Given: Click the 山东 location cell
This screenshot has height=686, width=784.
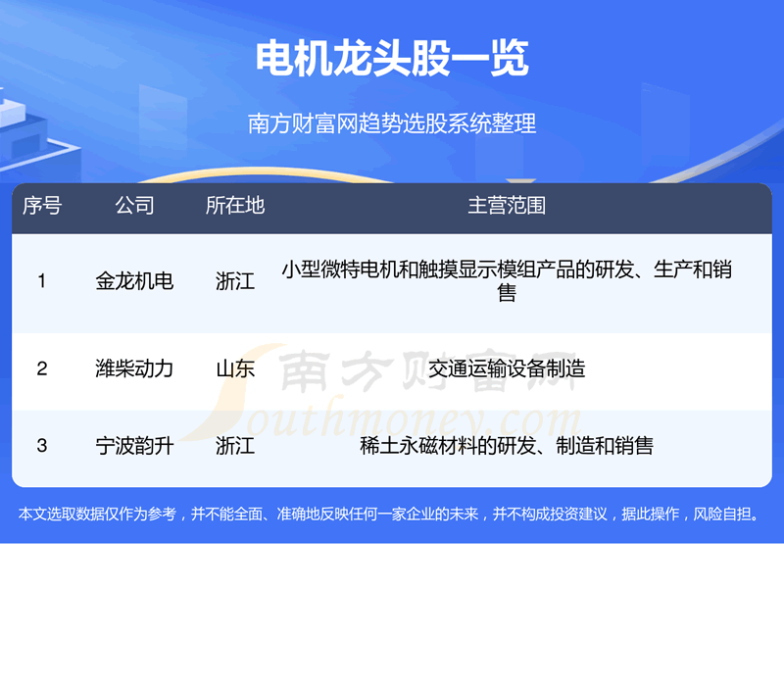Looking at the screenshot, I should coord(235,368).
